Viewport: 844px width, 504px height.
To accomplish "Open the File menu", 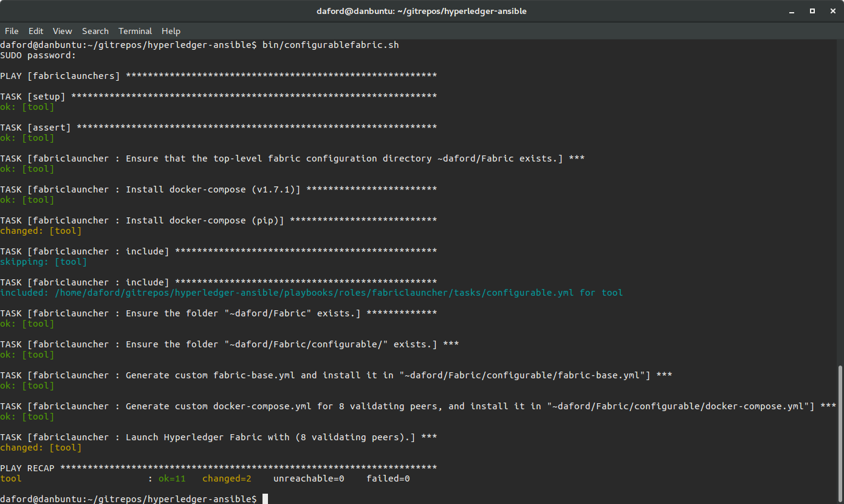I will point(12,31).
